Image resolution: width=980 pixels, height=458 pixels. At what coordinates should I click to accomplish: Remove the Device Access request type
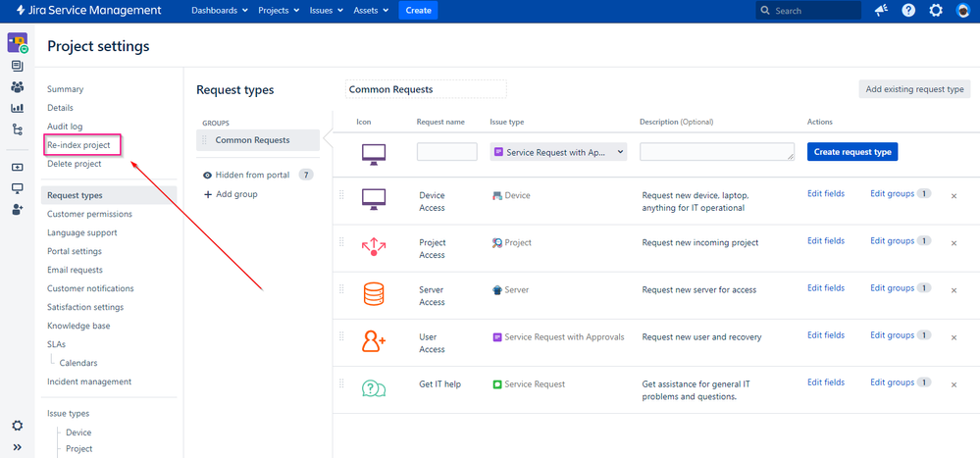[954, 196]
